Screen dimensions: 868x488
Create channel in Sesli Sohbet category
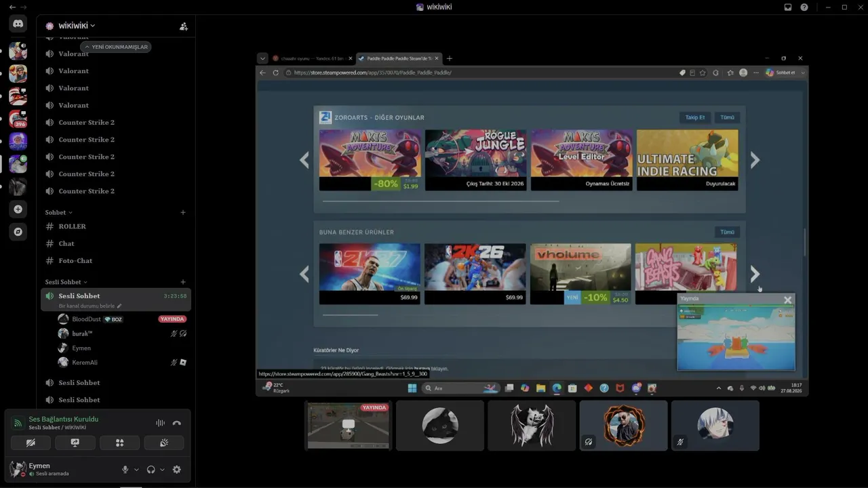tap(183, 282)
